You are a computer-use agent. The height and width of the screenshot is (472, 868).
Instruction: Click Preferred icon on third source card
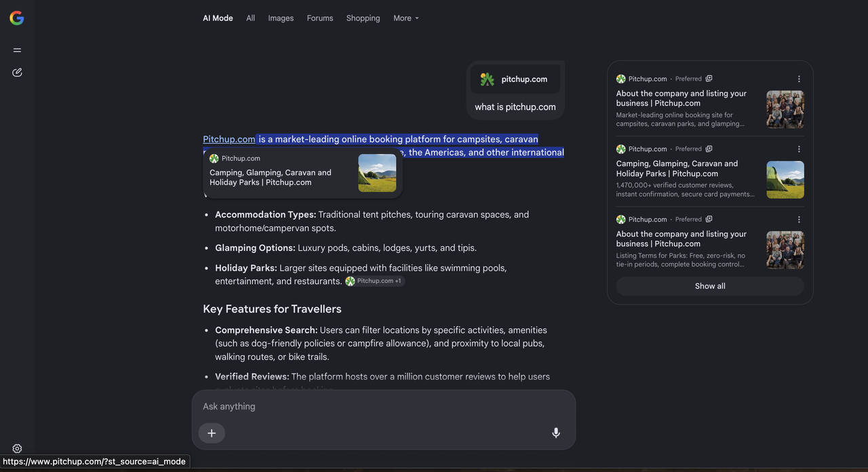(709, 219)
